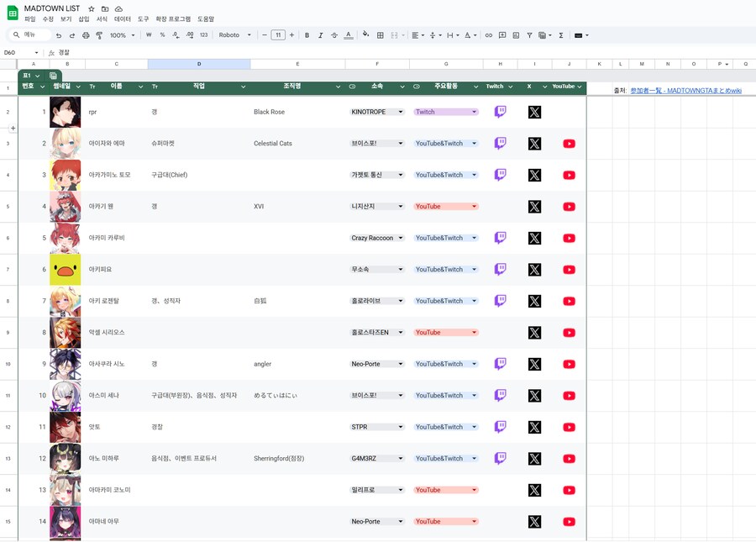
Task: Open the MADTOWNGTA wiki link
Action: [685, 90]
